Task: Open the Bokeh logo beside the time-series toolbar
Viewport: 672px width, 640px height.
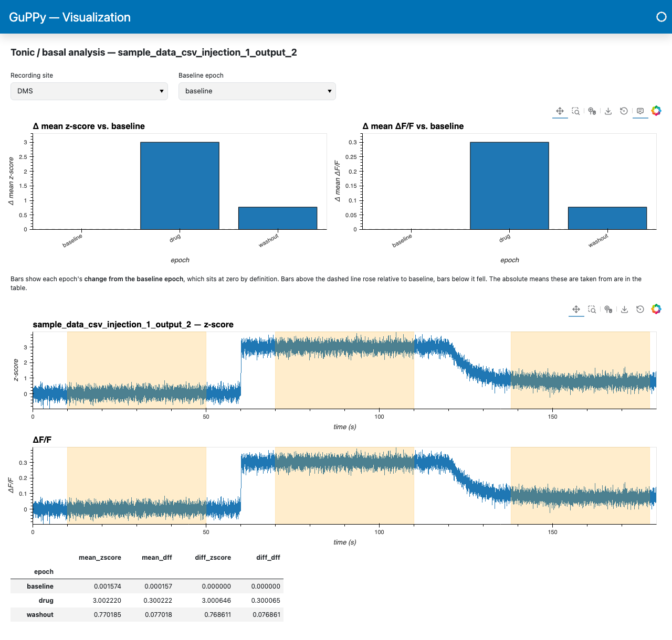Action: (x=656, y=309)
